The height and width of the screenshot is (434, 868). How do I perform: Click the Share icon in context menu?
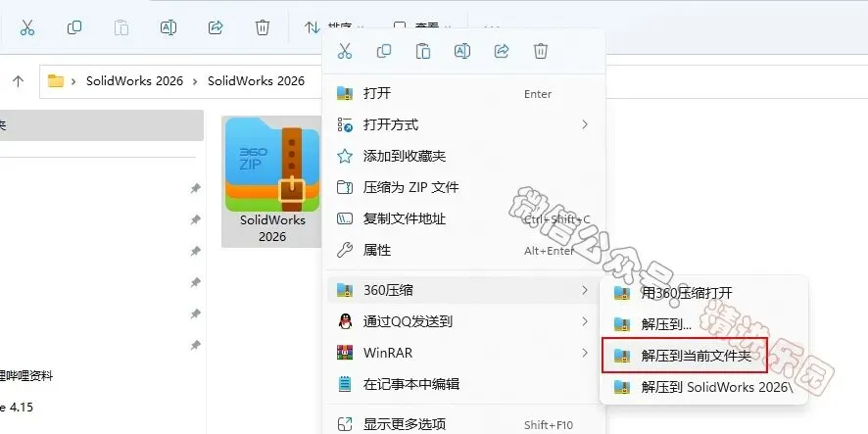coord(502,52)
